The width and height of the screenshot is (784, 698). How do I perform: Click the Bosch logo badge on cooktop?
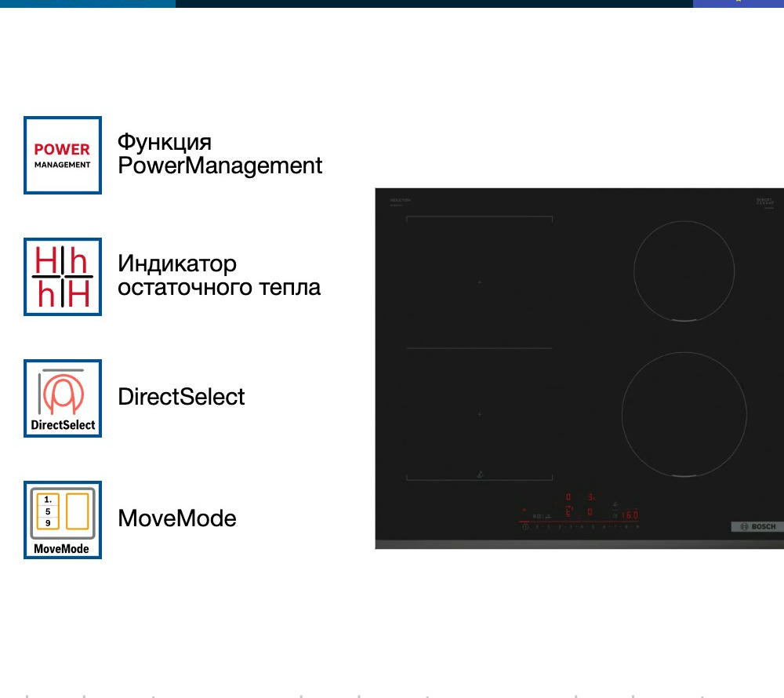pyautogui.click(x=757, y=526)
